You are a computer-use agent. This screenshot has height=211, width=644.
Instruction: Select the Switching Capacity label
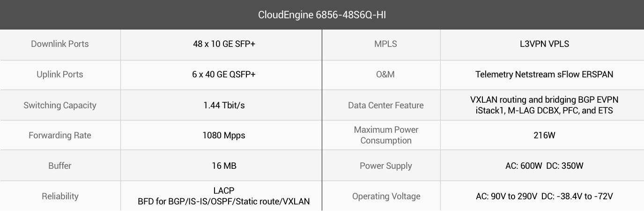coord(60,105)
